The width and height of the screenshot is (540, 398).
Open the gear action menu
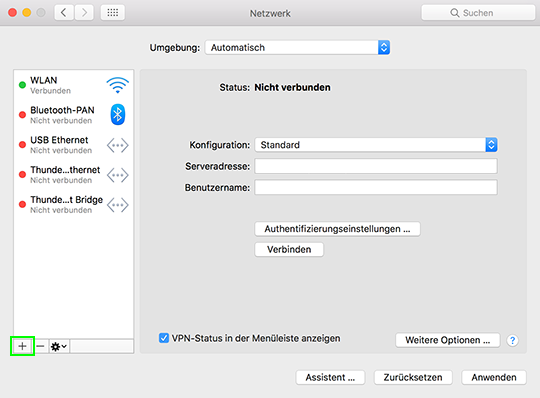pos(59,346)
